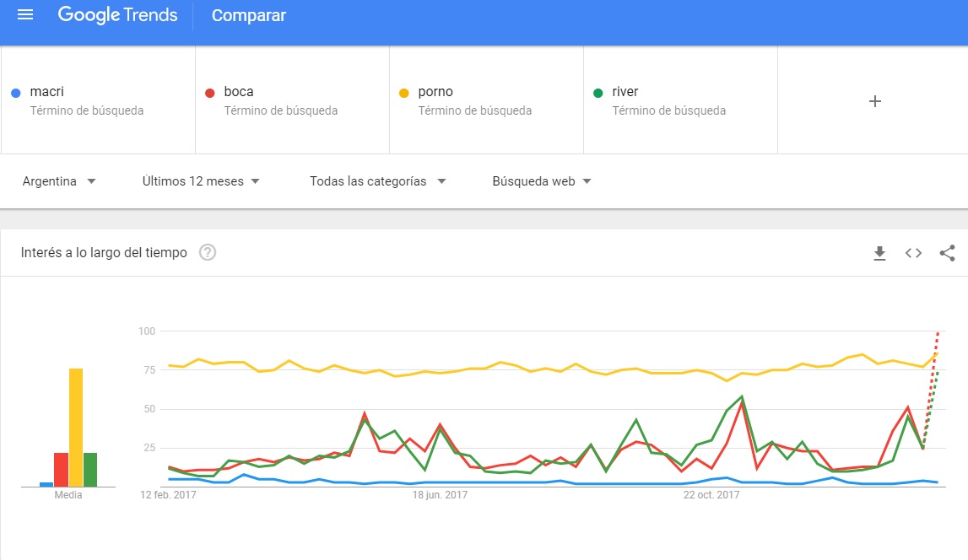Open the Búsqueda web search type dropdown
Screen dimensions: 968x560
click(542, 181)
